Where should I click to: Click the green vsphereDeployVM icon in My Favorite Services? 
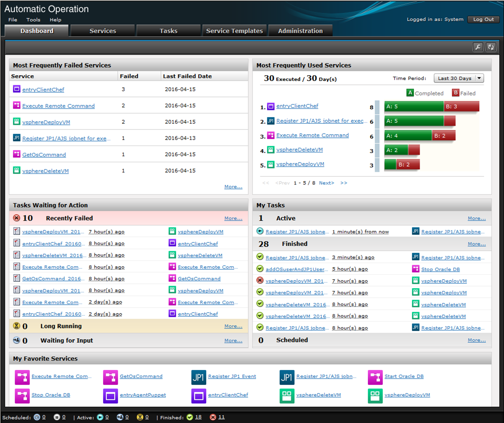375,395
